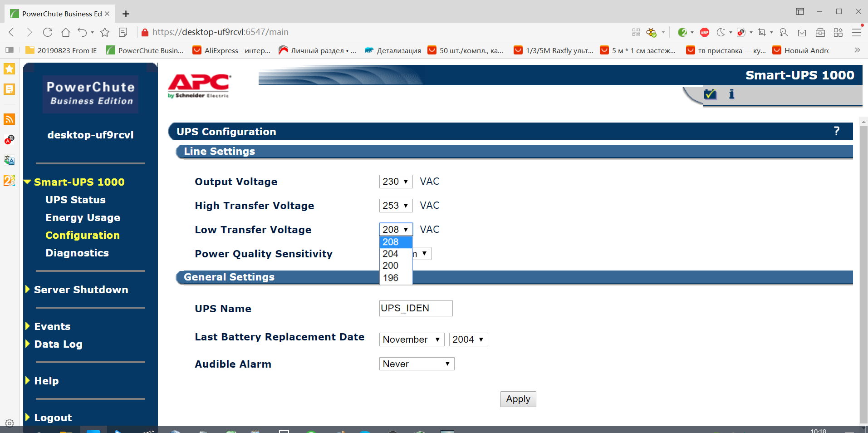Open the red ABP adblock icon
This screenshot has height=433, width=868.
(705, 32)
